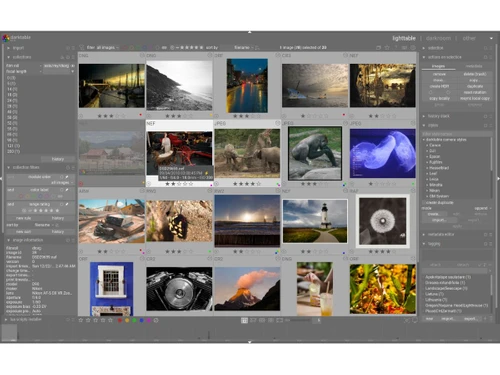The width and height of the screenshot is (500, 375).
Task: Open presets menu in image information header
Action: tap(73, 240)
